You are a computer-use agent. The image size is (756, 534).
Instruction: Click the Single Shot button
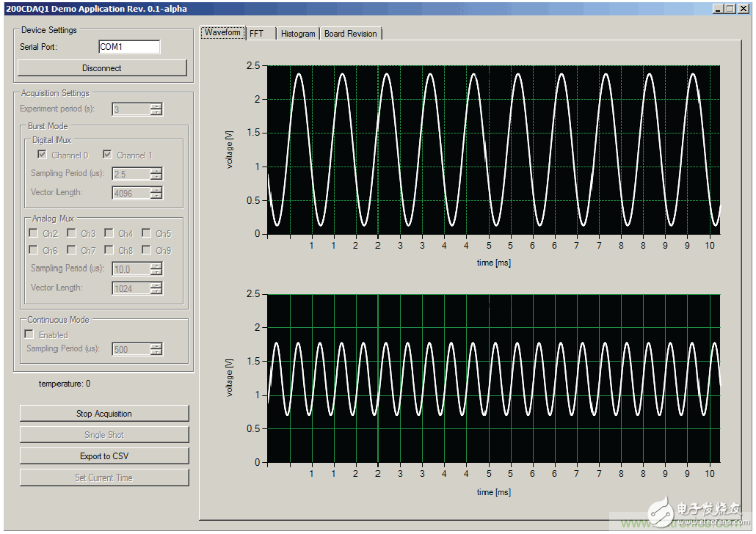coord(104,435)
